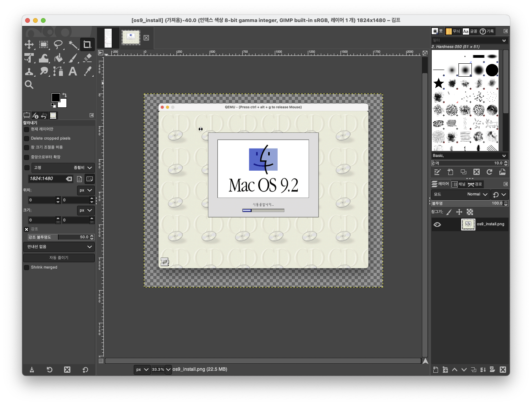This screenshot has height=405, width=532.
Task: Switch to the Paths '경로' tab
Action: tap(475, 184)
